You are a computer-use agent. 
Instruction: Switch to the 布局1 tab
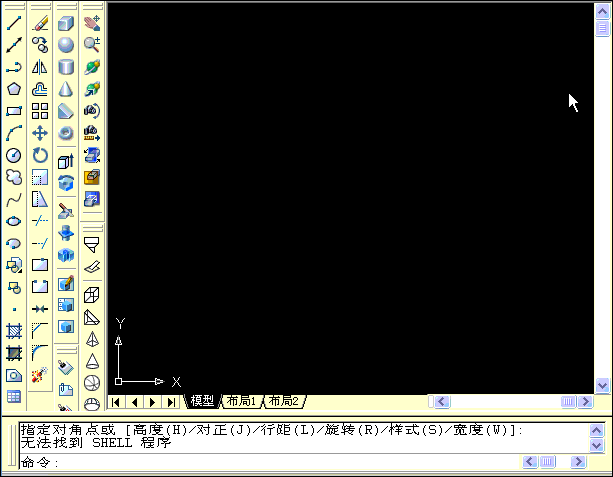(241, 401)
